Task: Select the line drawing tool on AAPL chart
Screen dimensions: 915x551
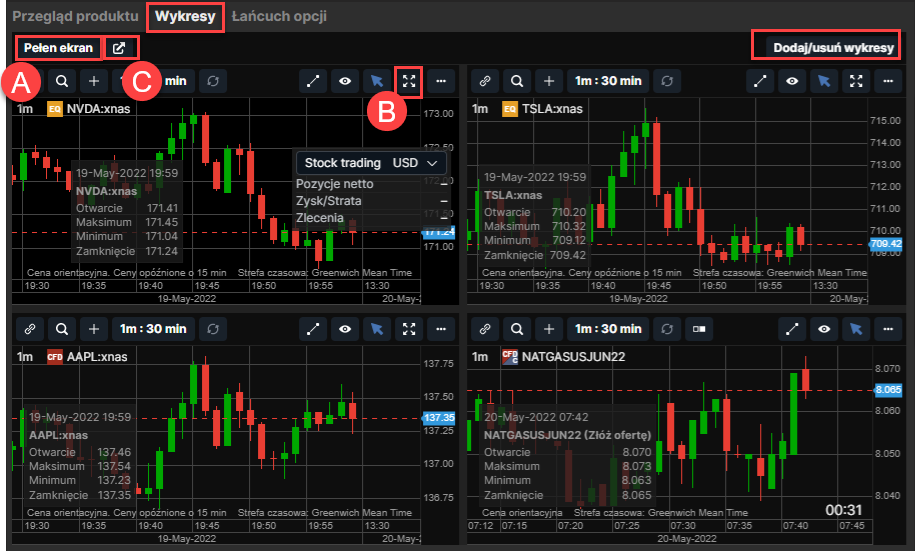Action: click(313, 329)
